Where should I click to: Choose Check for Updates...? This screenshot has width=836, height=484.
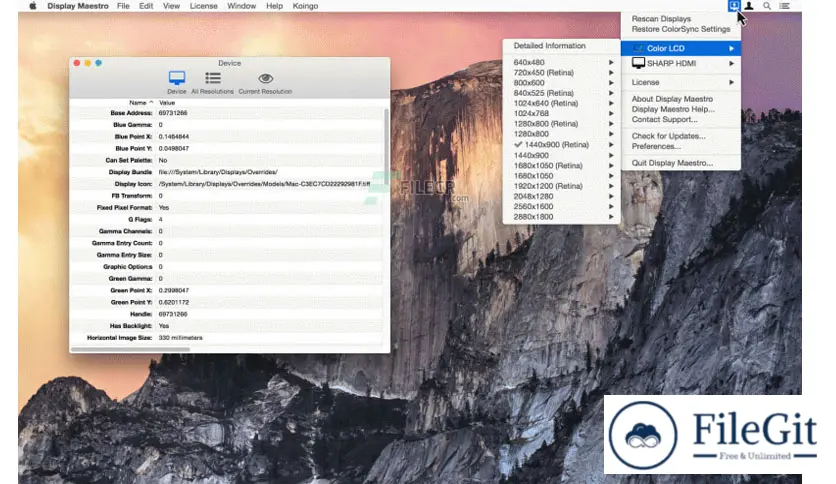tap(669, 136)
